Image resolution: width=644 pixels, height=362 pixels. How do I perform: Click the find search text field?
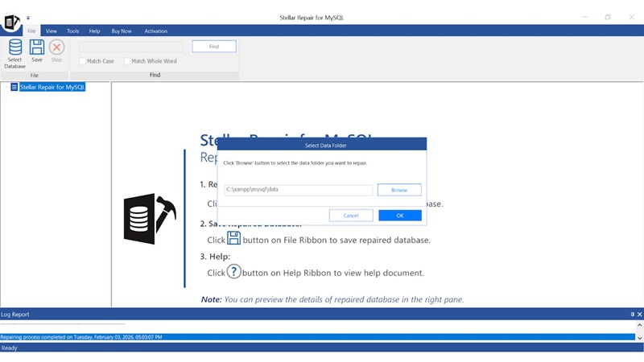pos(130,47)
